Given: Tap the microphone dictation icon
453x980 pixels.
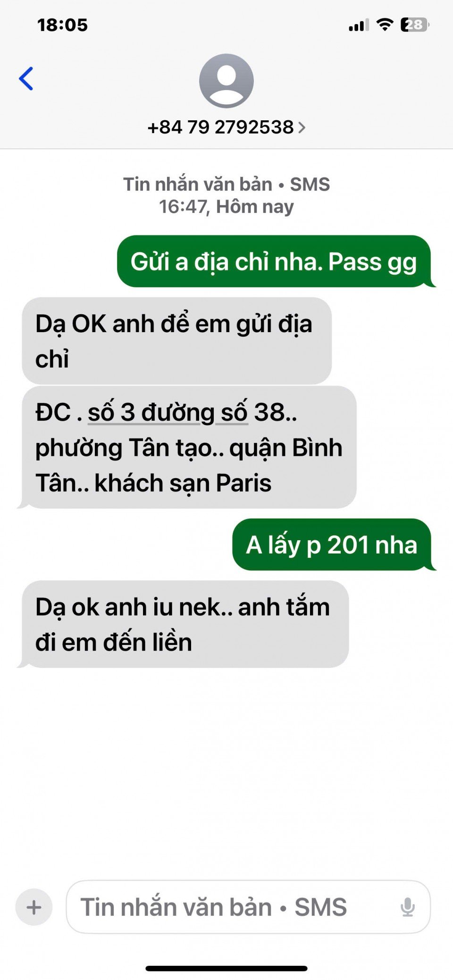Looking at the screenshot, I should (407, 907).
